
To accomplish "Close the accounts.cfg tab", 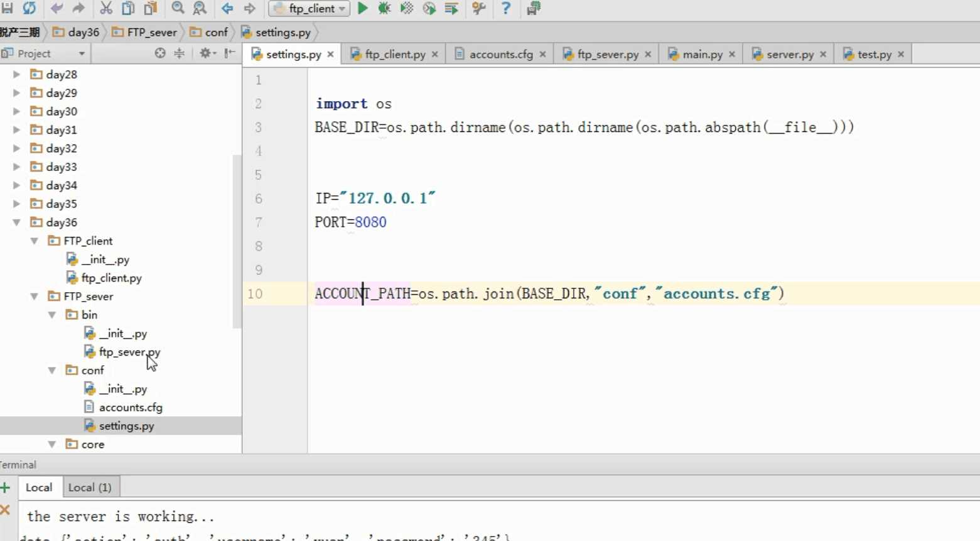I will 542,55.
